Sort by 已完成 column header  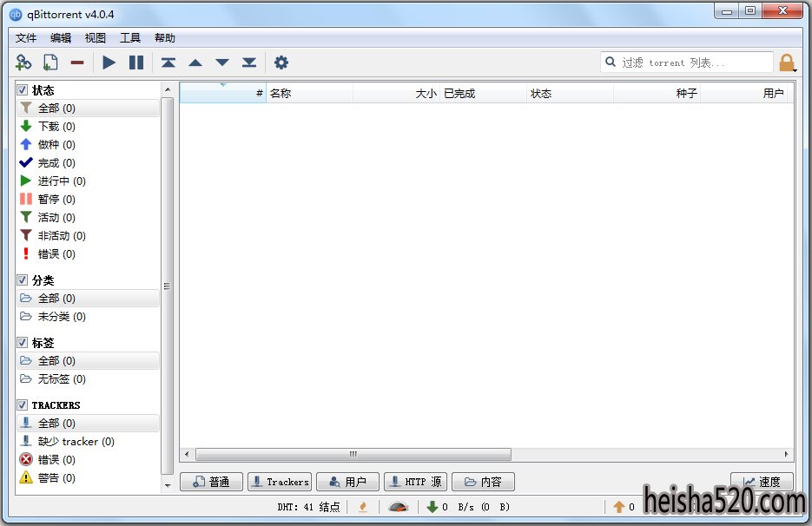[483, 93]
